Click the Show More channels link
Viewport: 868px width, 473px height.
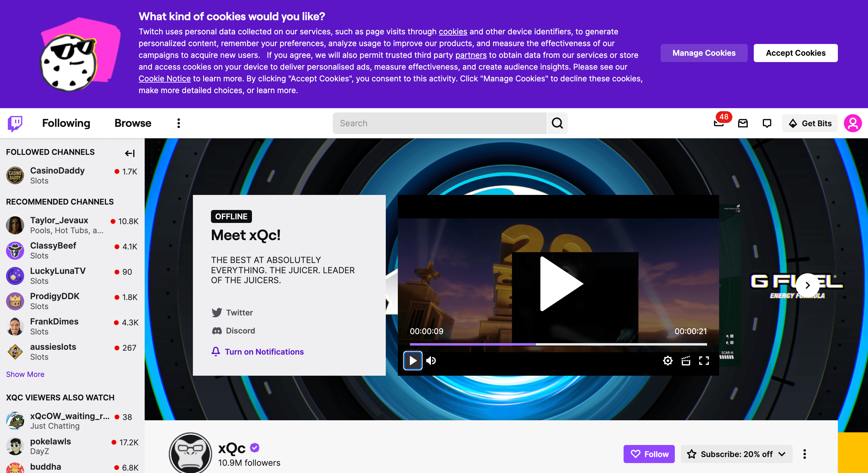click(x=25, y=374)
